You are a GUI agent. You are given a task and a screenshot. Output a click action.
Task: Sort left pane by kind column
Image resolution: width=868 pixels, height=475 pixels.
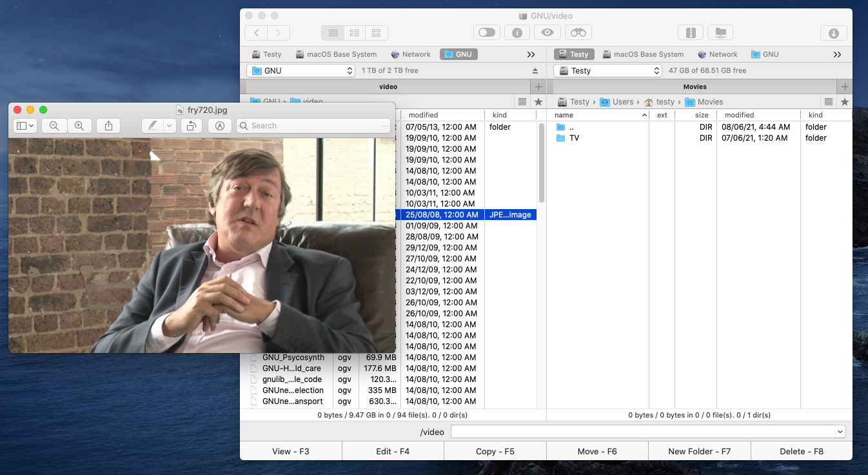[x=510, y=115]
